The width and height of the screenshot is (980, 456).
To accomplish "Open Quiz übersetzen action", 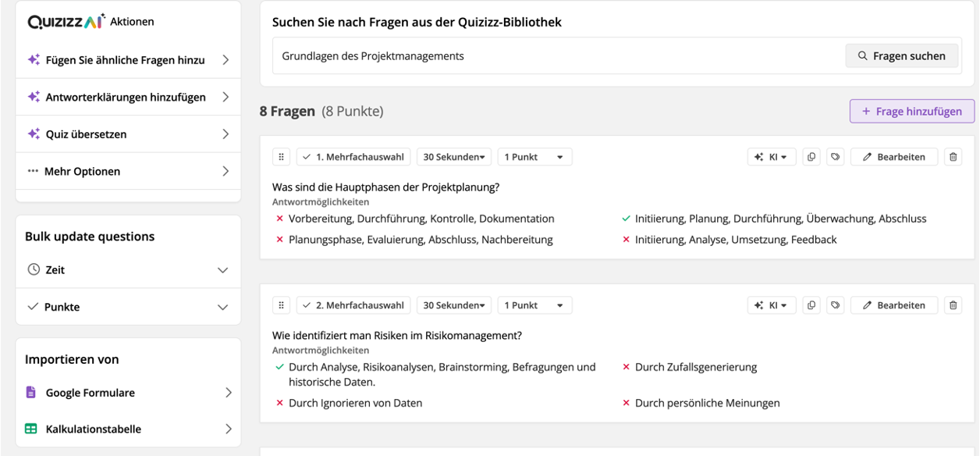I will tap(128, 134).
